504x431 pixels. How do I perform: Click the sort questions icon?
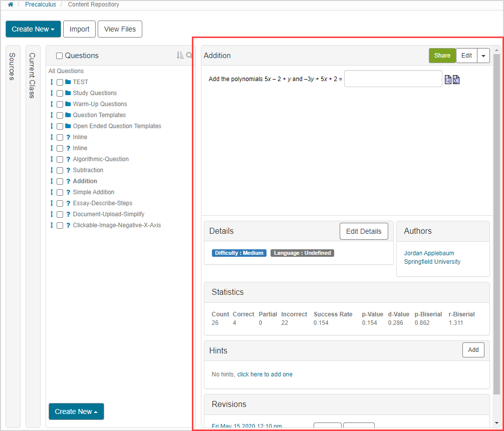[x=180, y=56]
